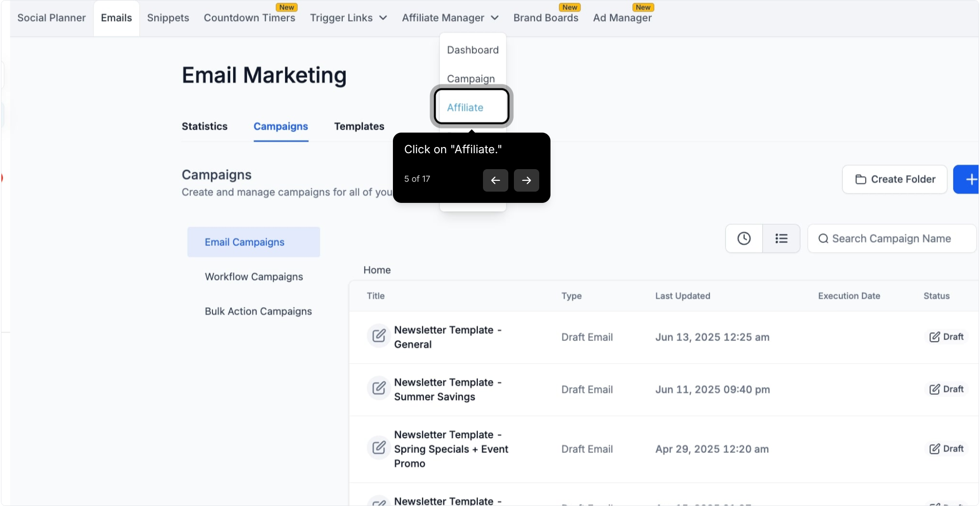This screenshot has width=980, height=506.
Task: Expand the Trigger Links dropdown
Action: click(x=348, y=18)
